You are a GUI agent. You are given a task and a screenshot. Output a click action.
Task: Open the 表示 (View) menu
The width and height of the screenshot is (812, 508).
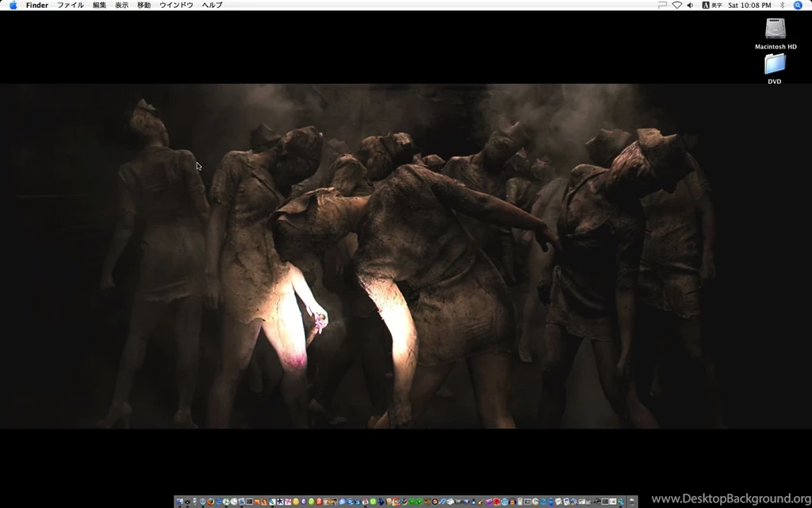[x=121, y=5]
